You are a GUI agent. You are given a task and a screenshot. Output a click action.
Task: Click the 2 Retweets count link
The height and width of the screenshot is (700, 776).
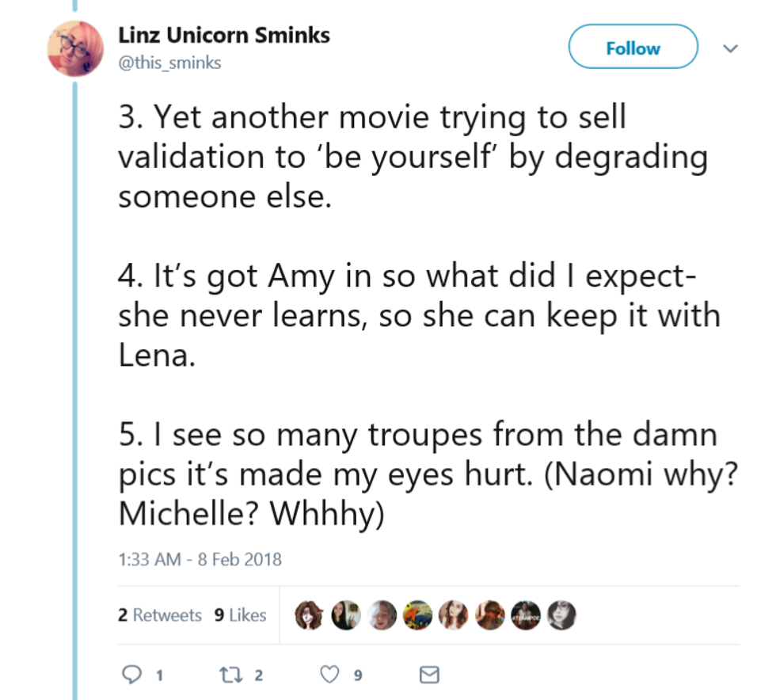162,615
